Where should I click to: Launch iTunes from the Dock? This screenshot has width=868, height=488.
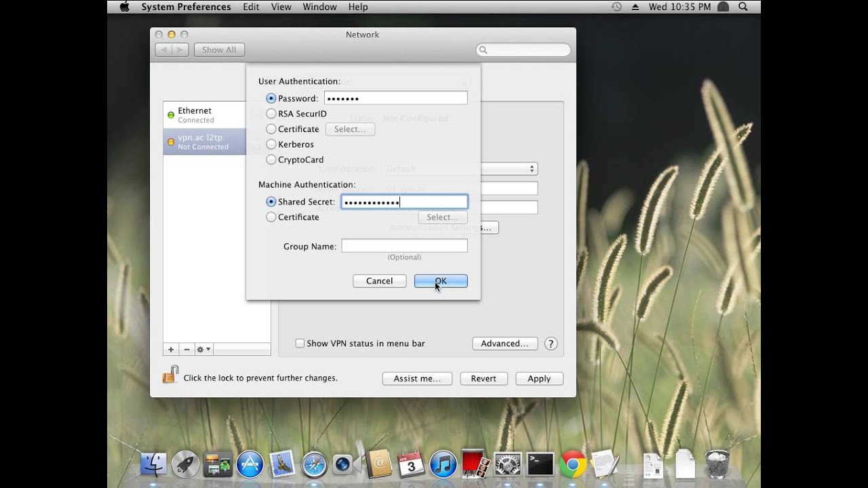443,465
